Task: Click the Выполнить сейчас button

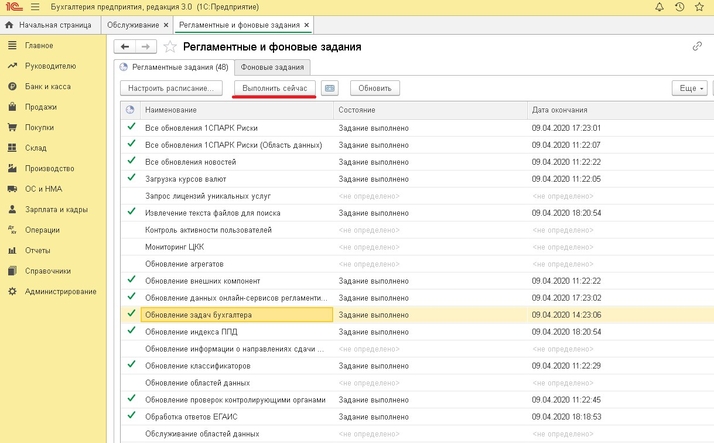Action: tap(274, 88)
